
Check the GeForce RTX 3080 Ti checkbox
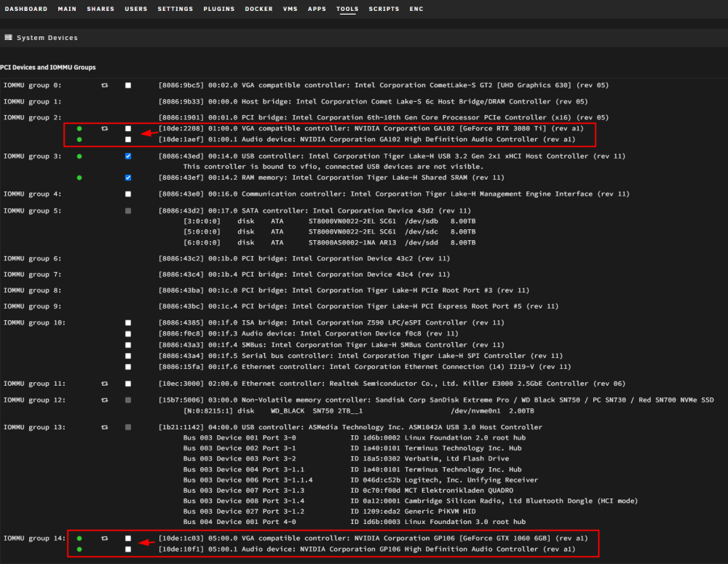[128, 129]
